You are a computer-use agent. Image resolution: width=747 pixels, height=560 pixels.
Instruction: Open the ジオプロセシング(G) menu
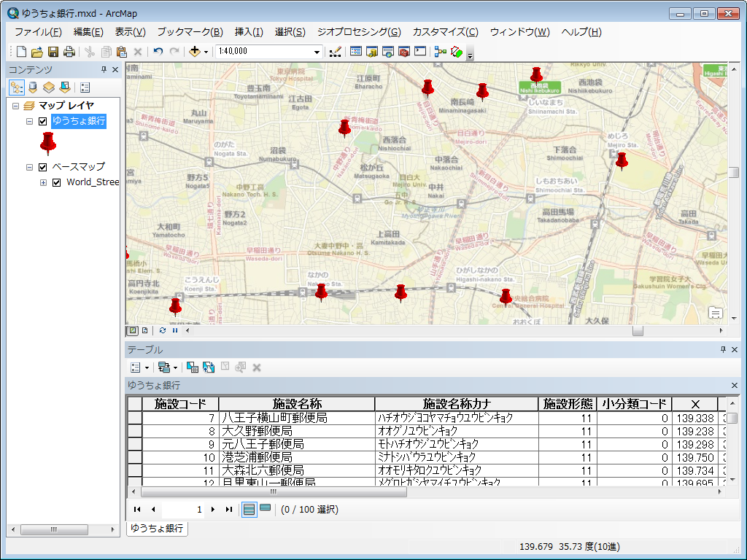coord(359,32)
